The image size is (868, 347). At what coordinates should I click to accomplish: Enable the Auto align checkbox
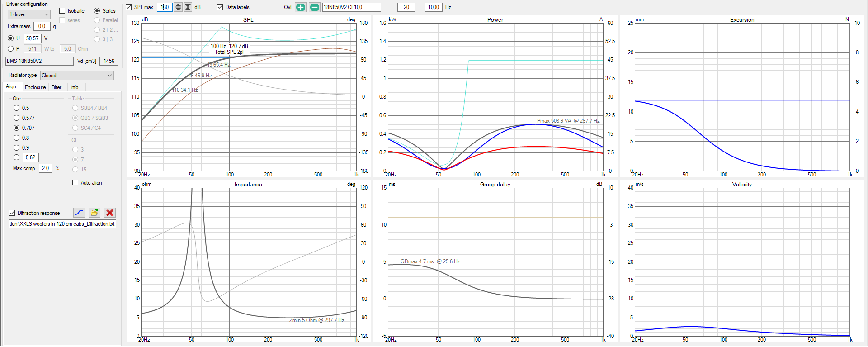[75, 183]
